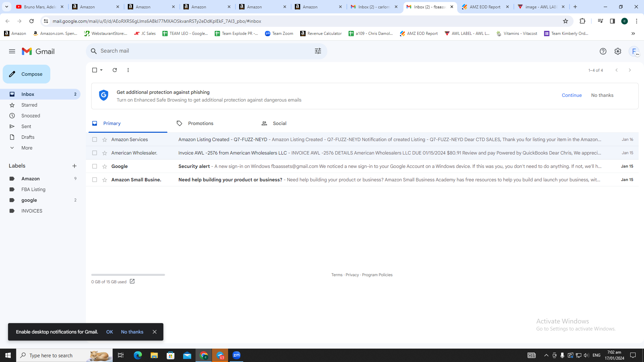The height and width of the screenshot is (362, 644).
Task: Open Zoom from the taskbar
Action: [236, 355]
